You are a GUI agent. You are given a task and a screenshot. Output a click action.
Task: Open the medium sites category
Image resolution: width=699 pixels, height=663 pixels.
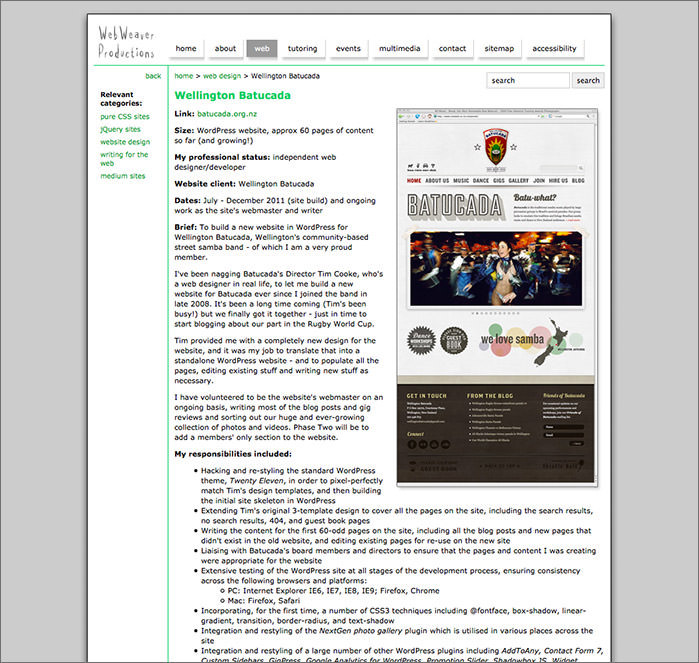click(123, 176)
